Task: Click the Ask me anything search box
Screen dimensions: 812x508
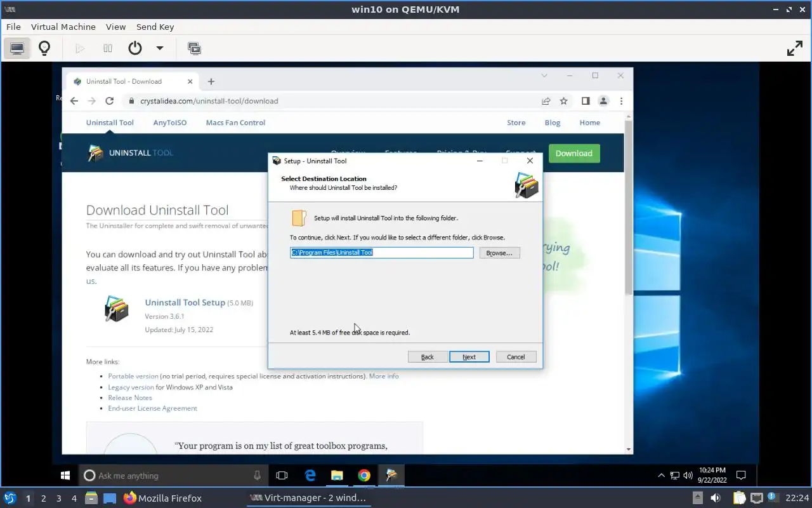Action: [x=173, y=475]
